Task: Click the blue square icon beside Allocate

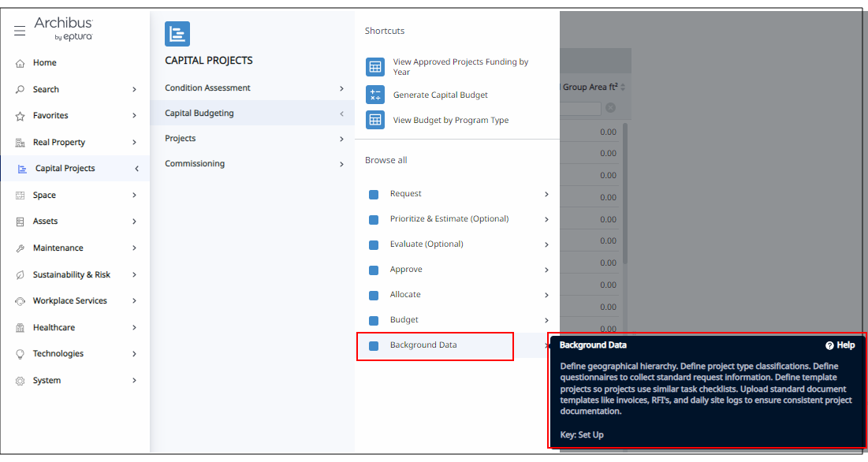Action: [374, 296]
